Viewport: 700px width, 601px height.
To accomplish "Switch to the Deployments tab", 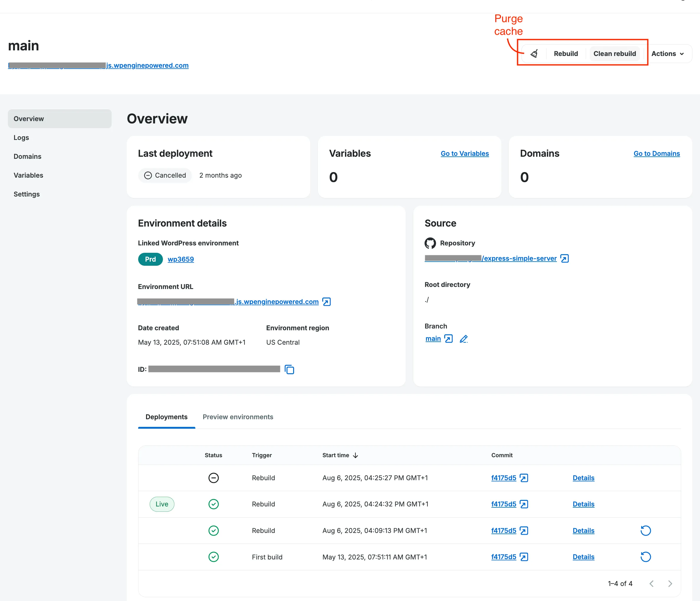I will pyautogui.click(x=166, y=417).
